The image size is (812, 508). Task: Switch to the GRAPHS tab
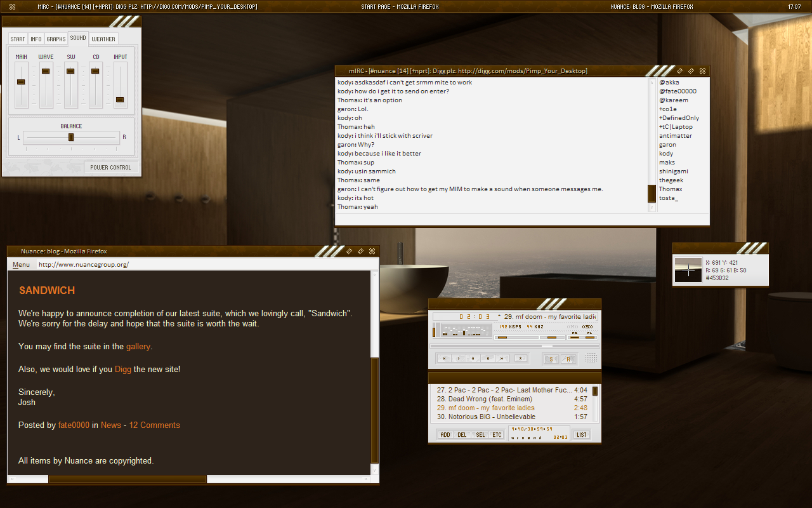click(x=56, y=39)
